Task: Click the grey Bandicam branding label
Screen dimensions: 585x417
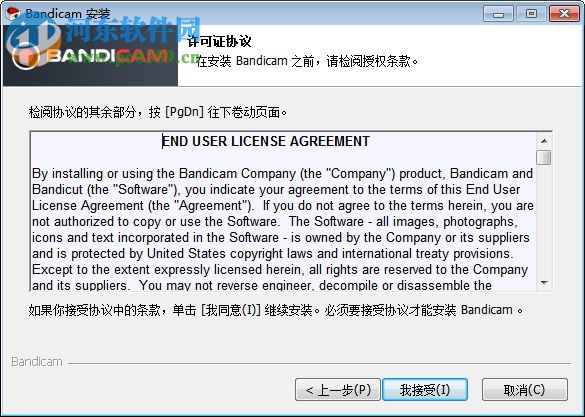Action: (x=37, y=362)
